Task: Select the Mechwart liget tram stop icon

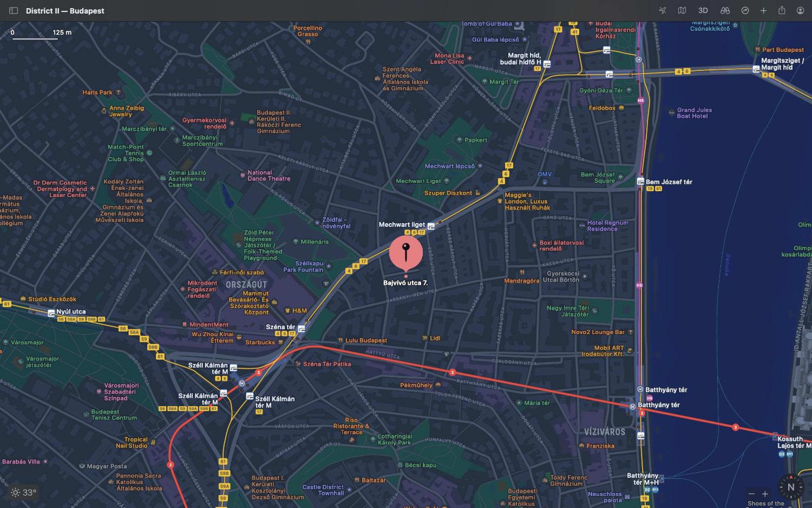Action: click(431, 226)
